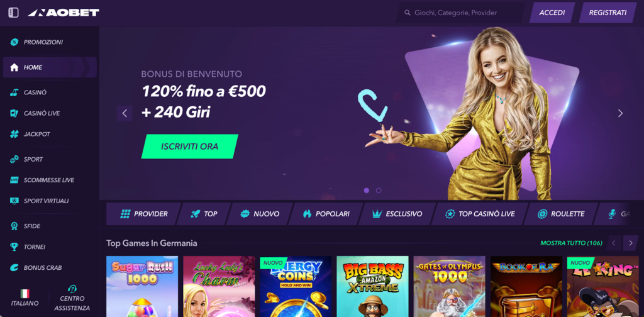
Task: Select the first banner slide dot
Action: tap(367, 191)
